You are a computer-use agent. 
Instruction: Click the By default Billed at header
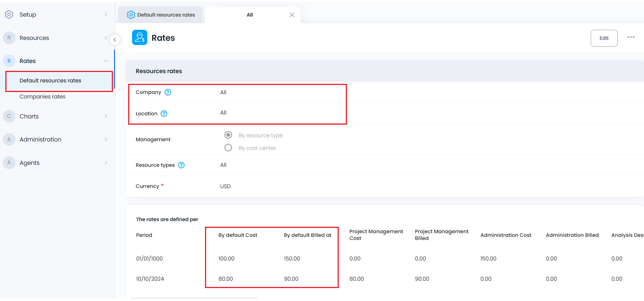[x=307, y=235]
